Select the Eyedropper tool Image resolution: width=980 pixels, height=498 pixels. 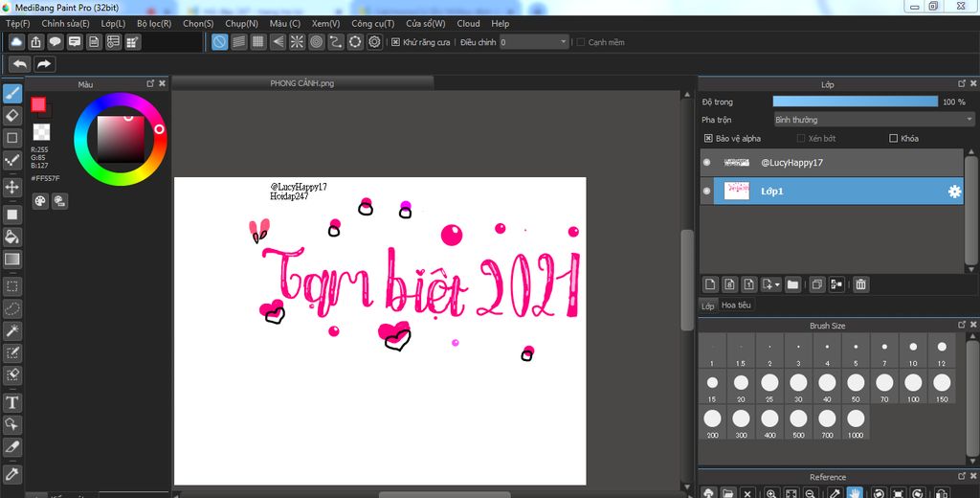coord(12,474)
